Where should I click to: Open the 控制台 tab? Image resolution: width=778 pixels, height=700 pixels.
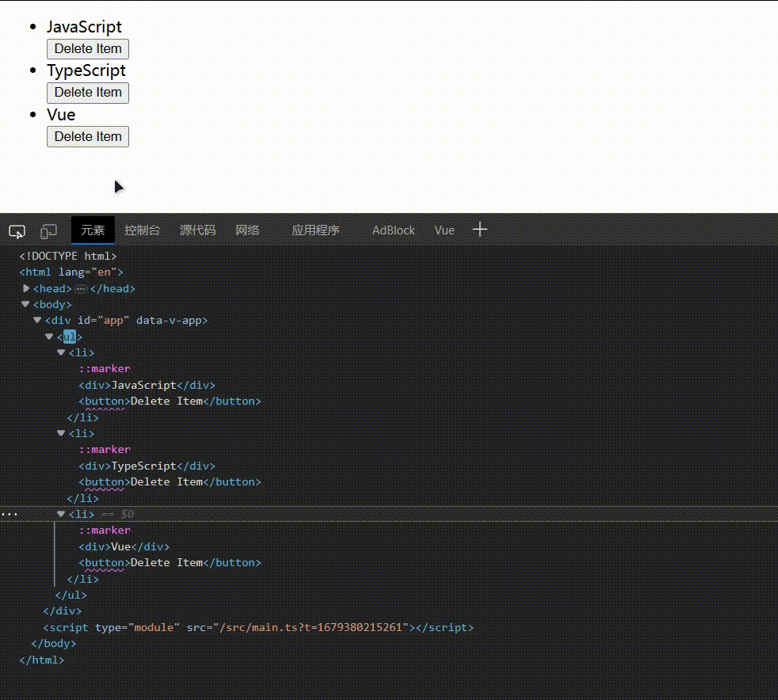pos(142,230)
